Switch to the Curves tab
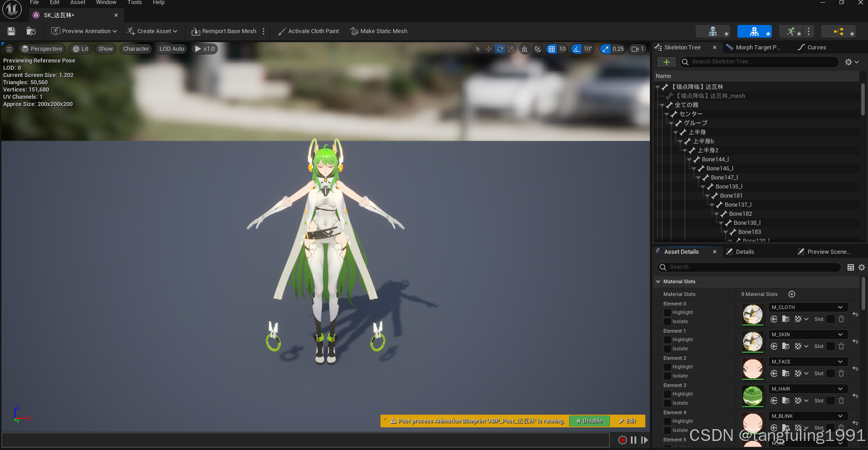Viewport: 868px width, 450px height. click(812, 47)
